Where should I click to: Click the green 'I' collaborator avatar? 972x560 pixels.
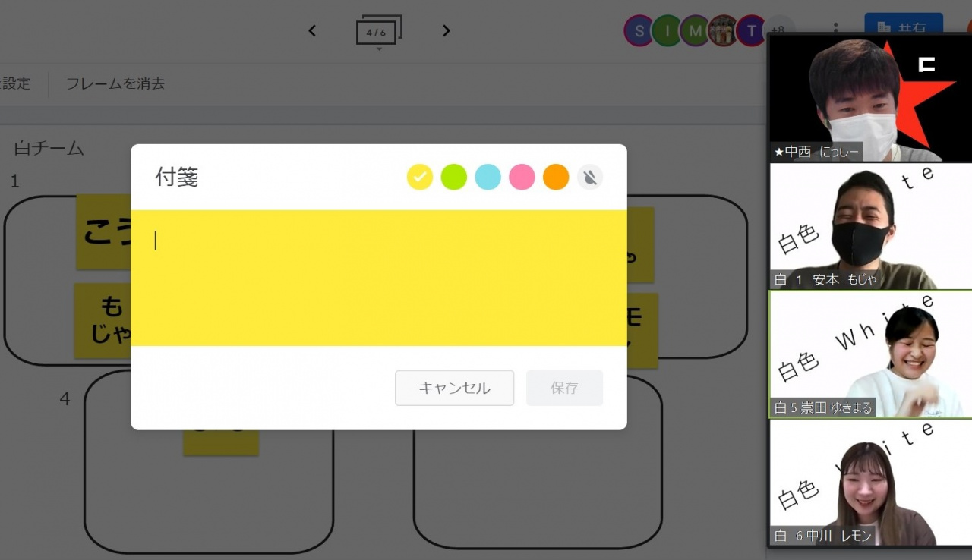(667, 31)
